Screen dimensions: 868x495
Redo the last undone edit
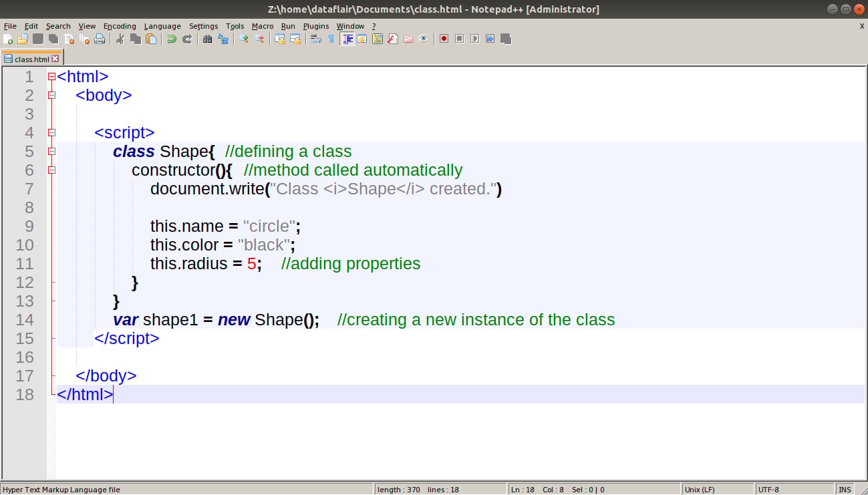[187, 39]
